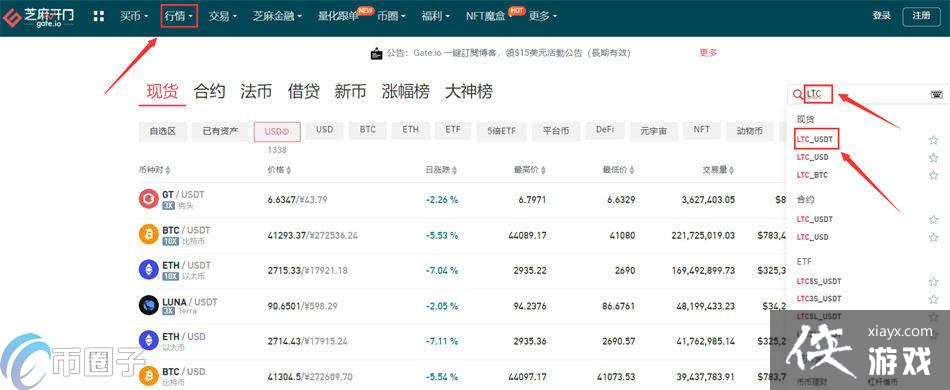Image resolution: width=950 pixels, height=390 pixels.
Task: Switch to the 现货 tab
Action: pos(162,91)
